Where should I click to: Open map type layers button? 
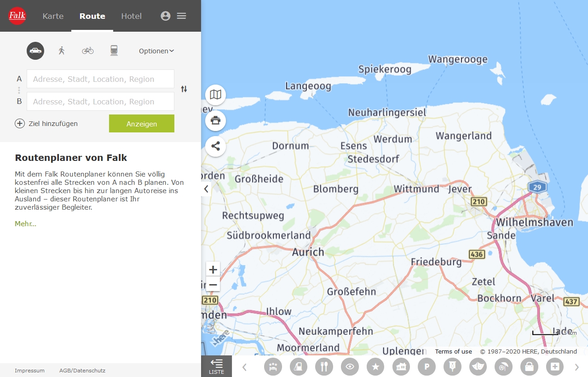tap(215, 95)
